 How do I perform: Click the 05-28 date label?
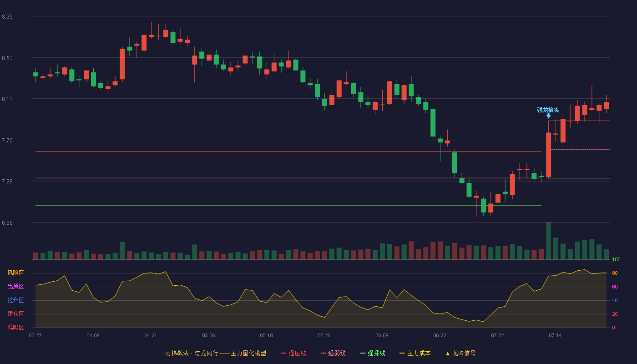coord(324,335)
